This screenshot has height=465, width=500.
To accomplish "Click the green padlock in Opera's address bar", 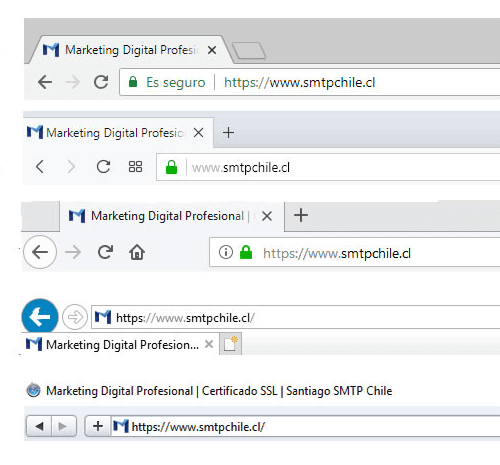I will tap(171, 167).
